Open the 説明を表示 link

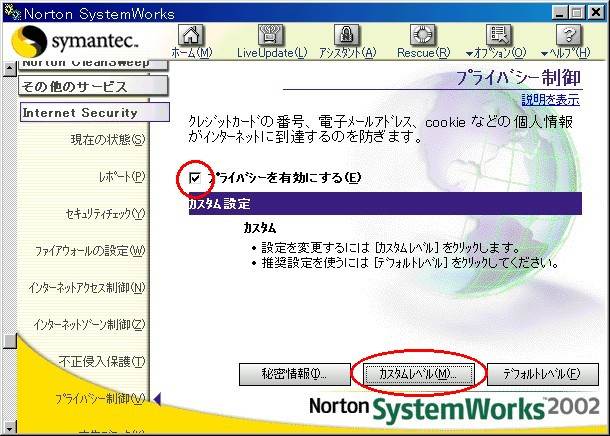click(x=550, y=100)
